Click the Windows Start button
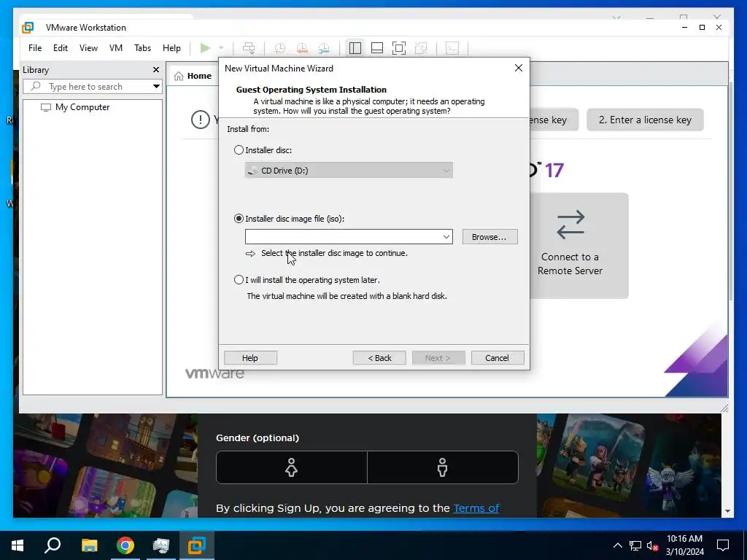Screen dimensions: 747x560 click(18, 545)
